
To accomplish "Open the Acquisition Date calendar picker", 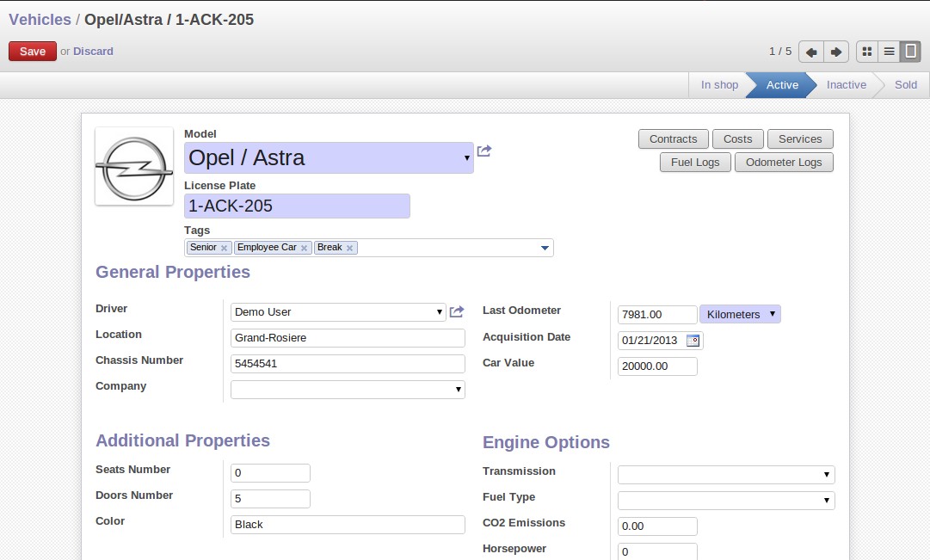I will (693, 341).
